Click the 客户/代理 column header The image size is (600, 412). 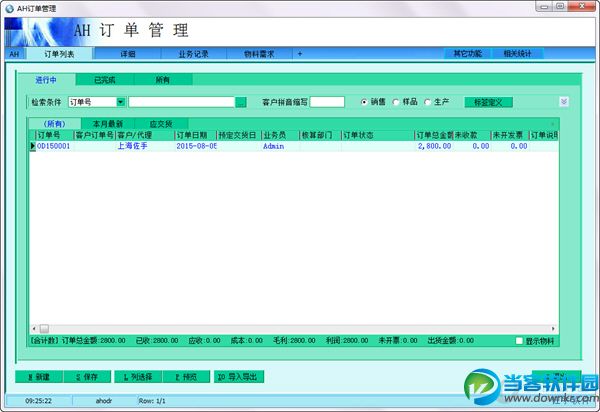tap(145, 135)
